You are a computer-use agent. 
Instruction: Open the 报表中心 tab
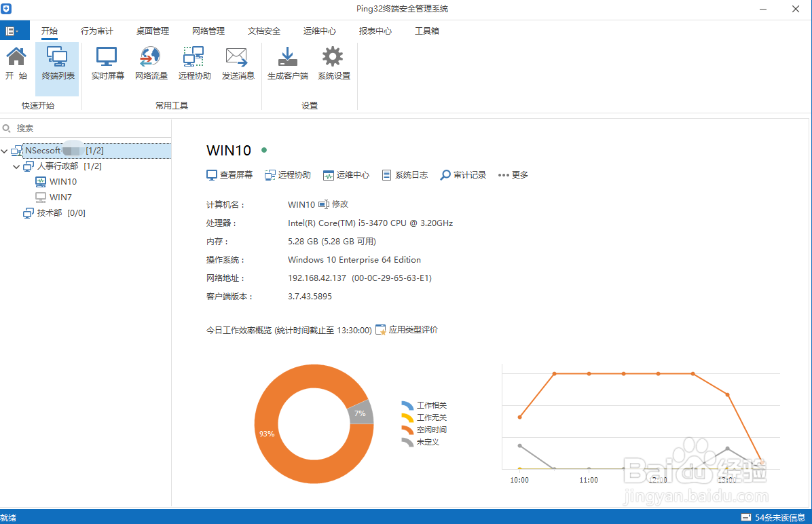click(x=375, y=31)
